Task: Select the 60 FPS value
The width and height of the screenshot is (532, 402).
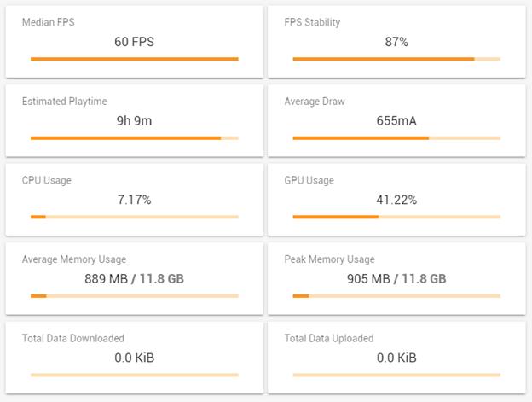Action: pyautogui.click(x=134, y=41)
